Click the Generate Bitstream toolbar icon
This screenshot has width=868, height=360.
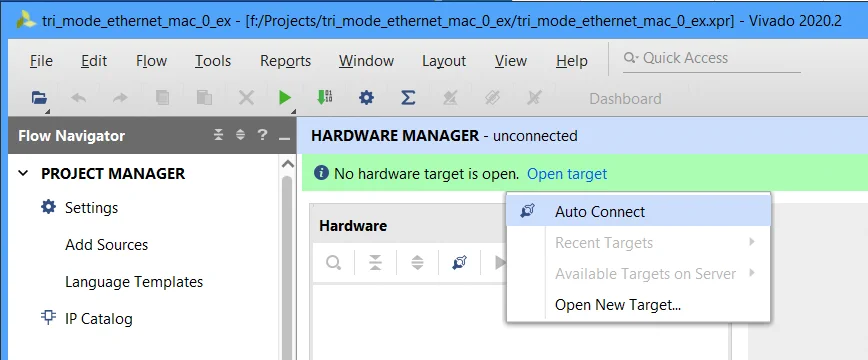324,98
